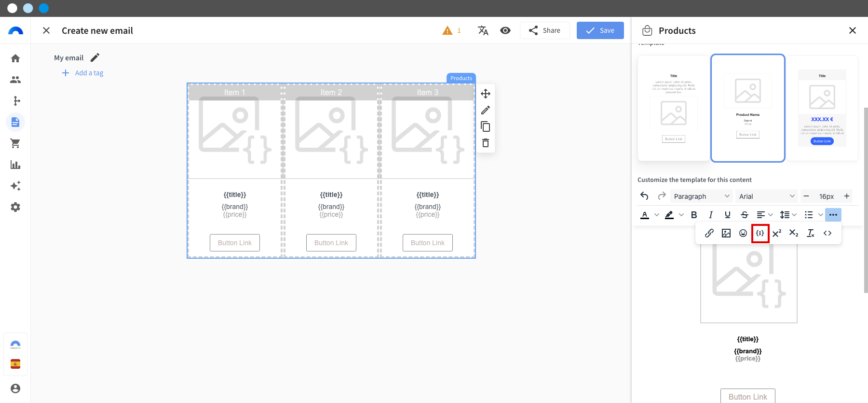
Task: Select the XXX.XX € price template thumbnail
Action: (x=822, y=108)
